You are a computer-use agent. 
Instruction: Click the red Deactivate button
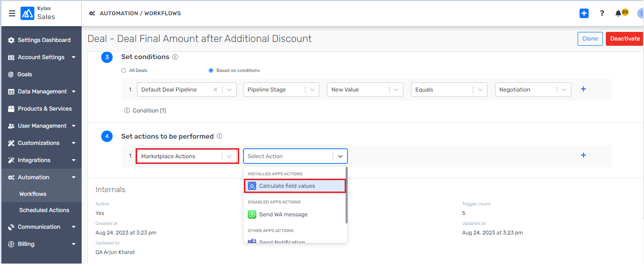[624, 39]
